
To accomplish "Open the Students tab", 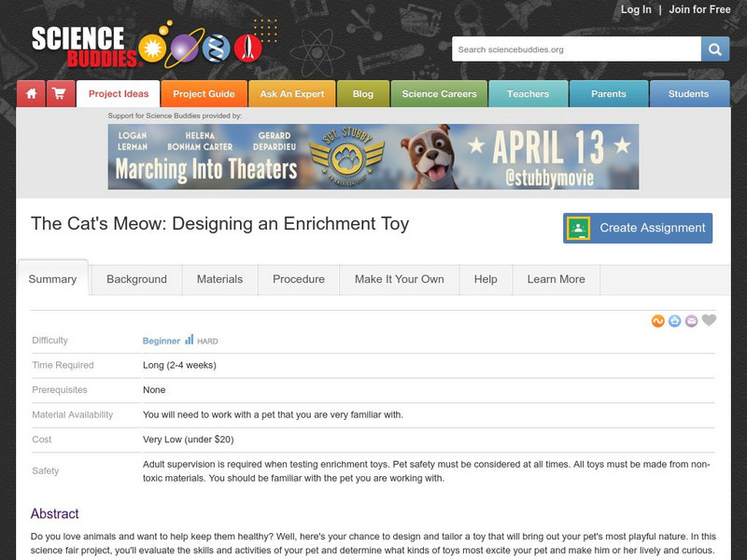I will point(688,94).
